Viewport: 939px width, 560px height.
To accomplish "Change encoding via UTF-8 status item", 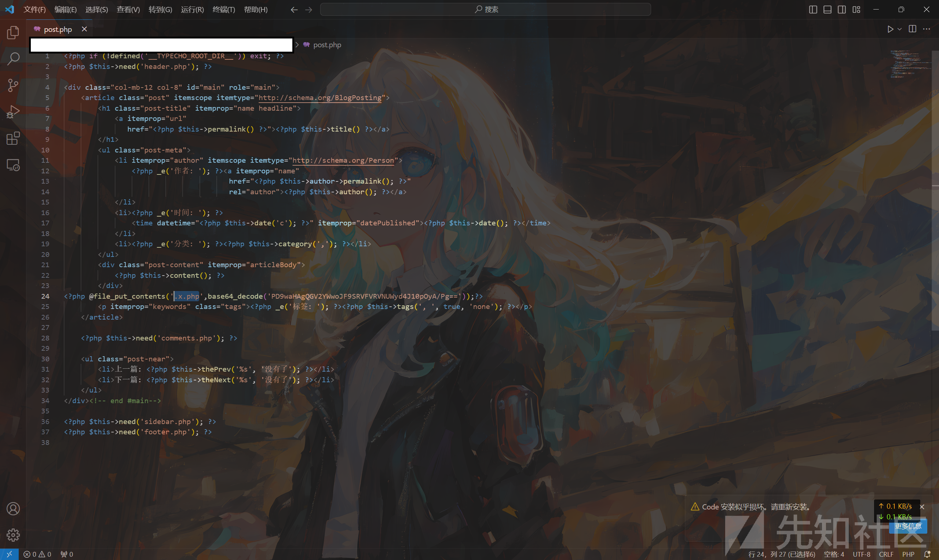I will tap(861, 554).
